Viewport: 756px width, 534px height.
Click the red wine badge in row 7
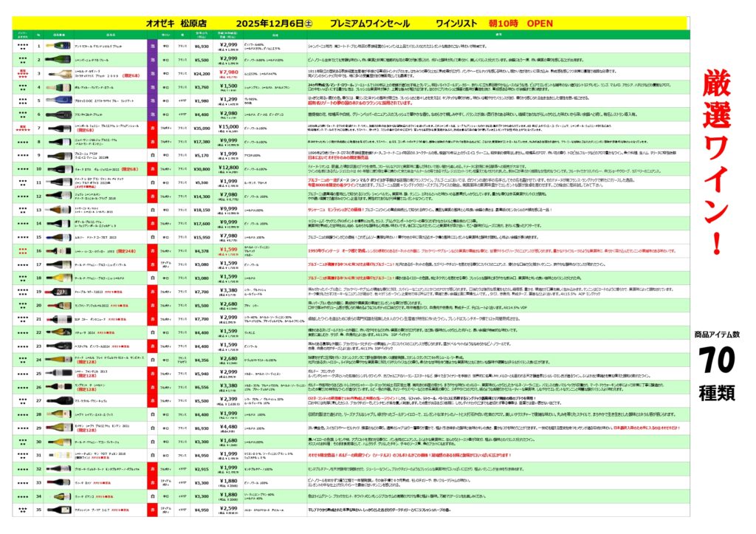tap(151, 127)
